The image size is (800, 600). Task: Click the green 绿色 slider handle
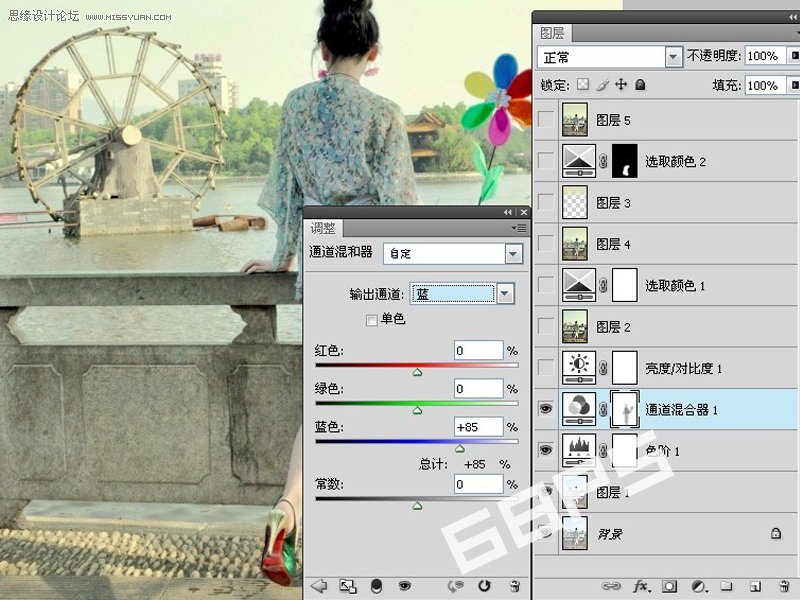pos(417,410)
